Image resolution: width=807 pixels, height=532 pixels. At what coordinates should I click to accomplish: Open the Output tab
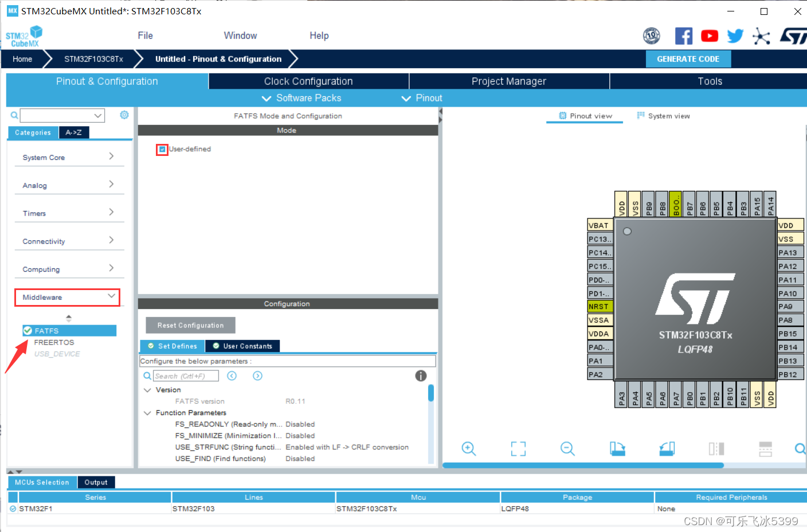pyautogui.click(x=96, y=483)
